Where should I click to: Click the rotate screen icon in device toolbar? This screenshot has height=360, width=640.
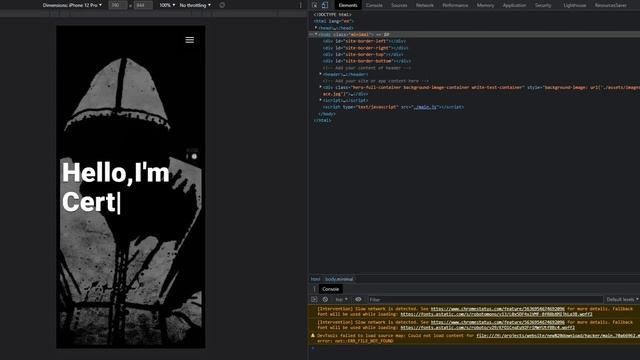pos(222,5)
